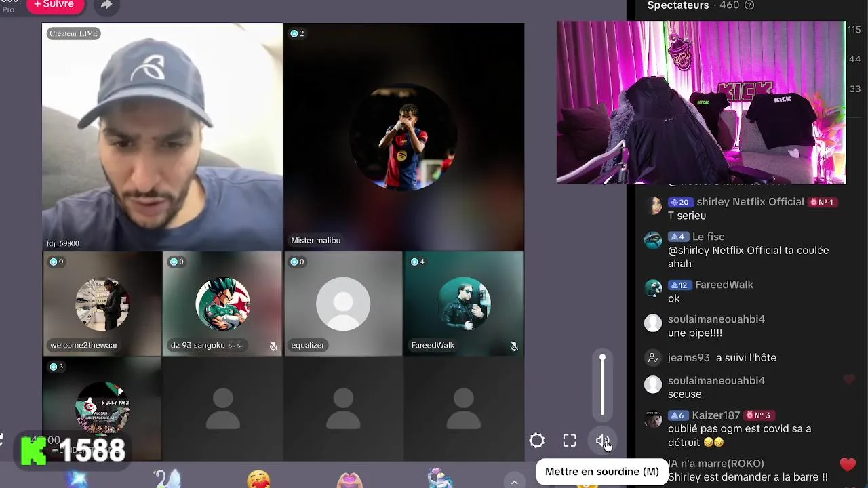Viewport: 868px width, 488px height.
Task: Open Kaizer187 username in chat
Action: pyautogui.click(x=716, y=415)
